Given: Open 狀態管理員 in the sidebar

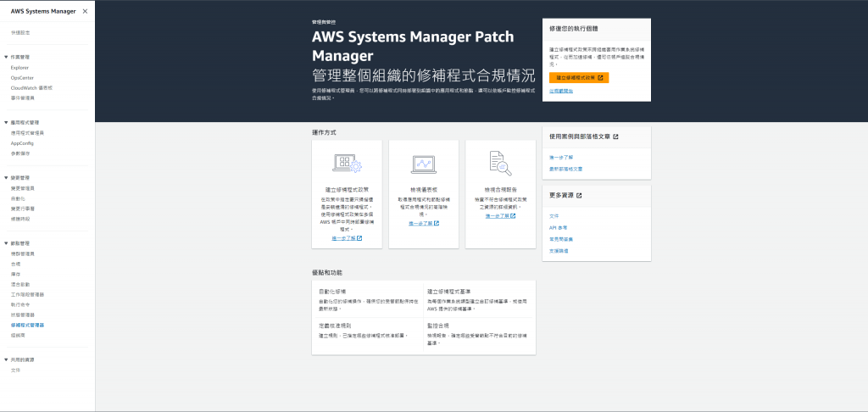Looking at the screenshot, I should (x=23, y=315).
